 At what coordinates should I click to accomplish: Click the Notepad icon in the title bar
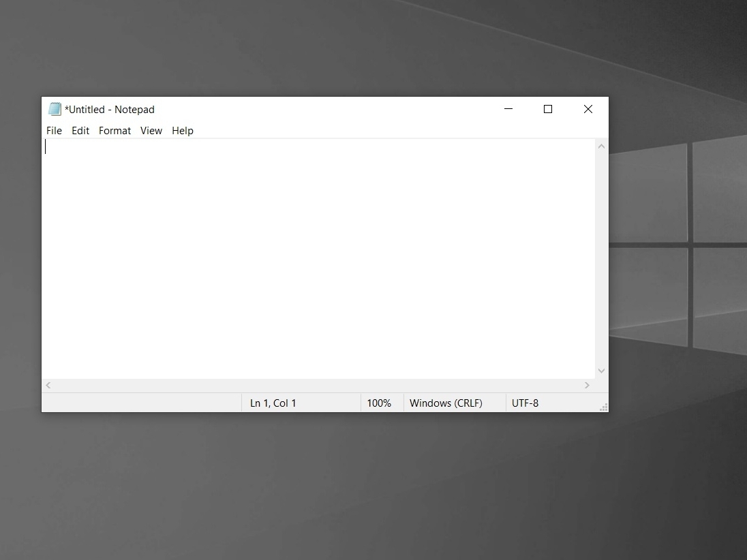(x=55, y=109)
